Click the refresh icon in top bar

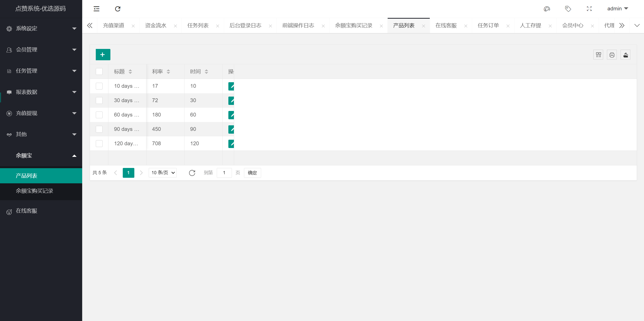pyautogui.click(x=118, y=9)
